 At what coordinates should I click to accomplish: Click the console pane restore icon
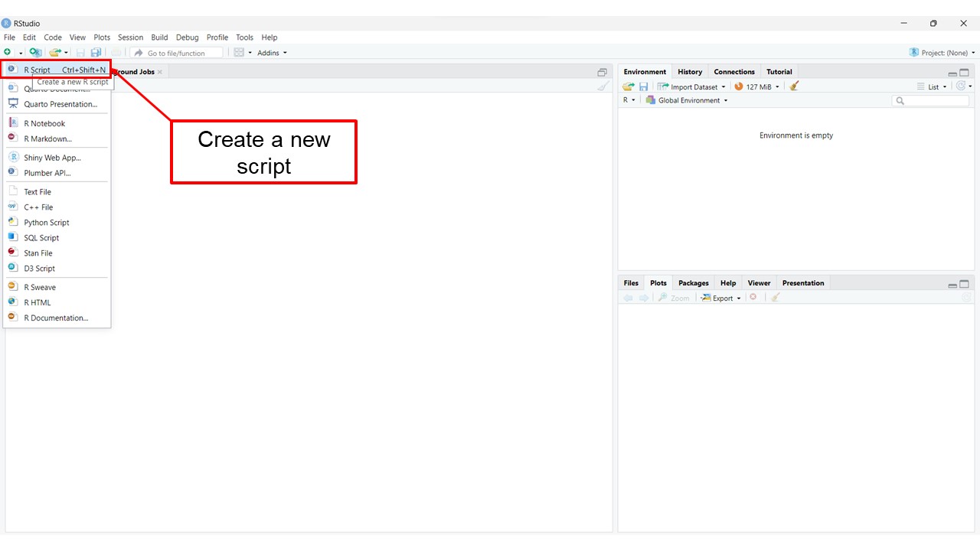point(603,72)
